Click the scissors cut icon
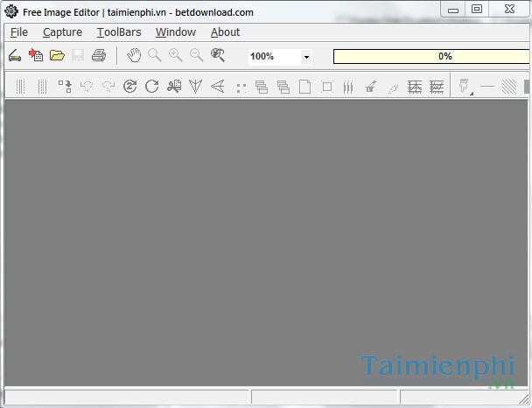Screen dimensions: 532x408 pos(174,86)
